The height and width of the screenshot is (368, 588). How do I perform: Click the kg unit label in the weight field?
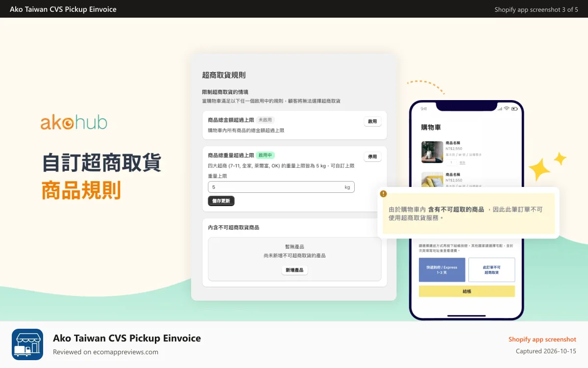click(347, 187)
